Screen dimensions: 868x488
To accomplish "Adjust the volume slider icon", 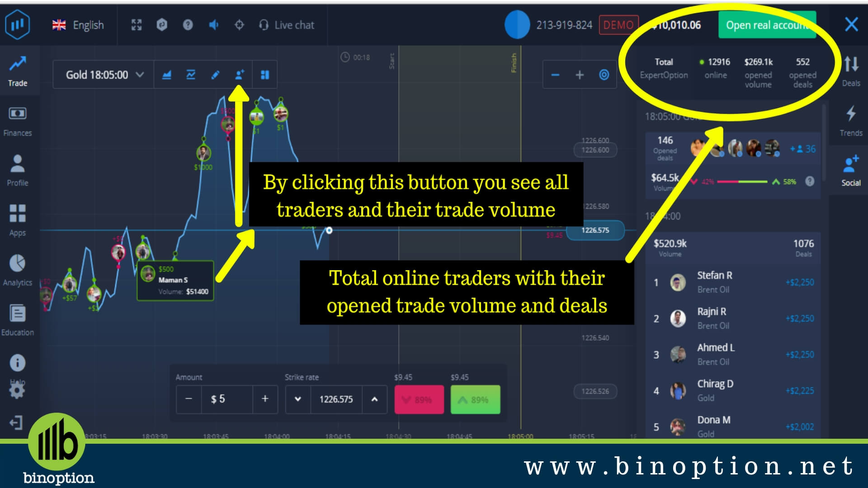I will click(212, 25).
